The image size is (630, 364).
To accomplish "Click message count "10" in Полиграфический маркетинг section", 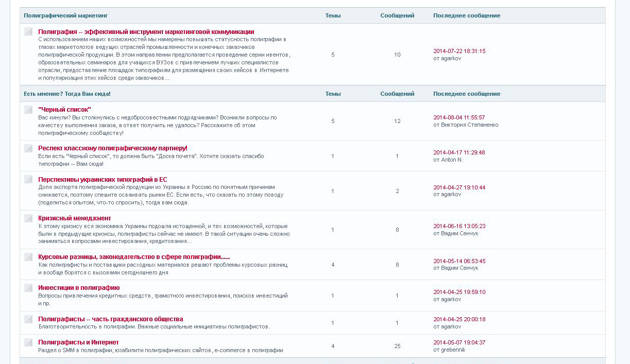I will click(397, 55).
